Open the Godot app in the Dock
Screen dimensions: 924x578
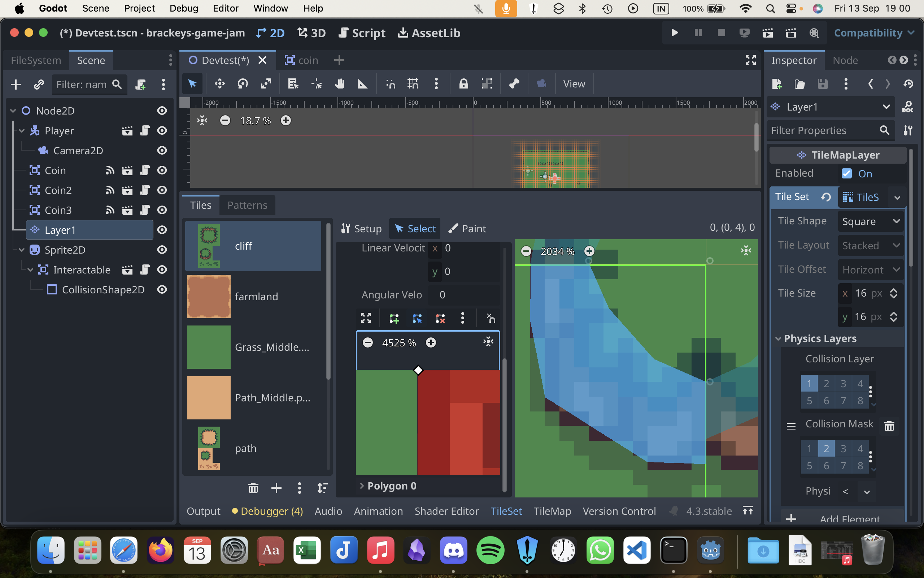[710, 550]
